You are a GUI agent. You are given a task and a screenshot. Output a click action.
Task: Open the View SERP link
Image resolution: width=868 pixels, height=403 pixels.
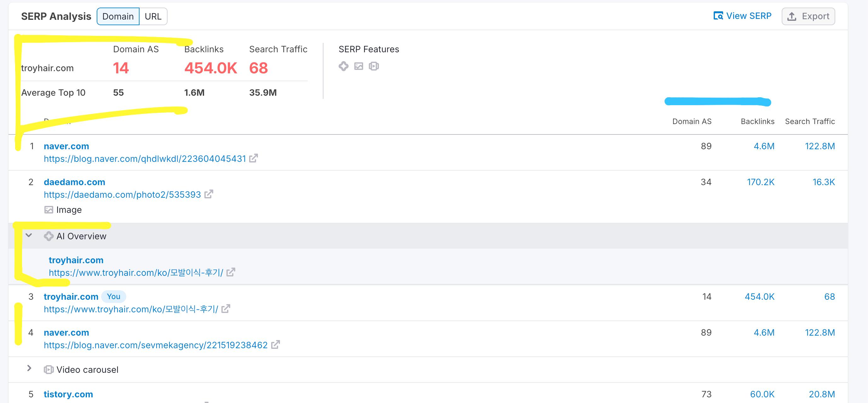point(742,16)
